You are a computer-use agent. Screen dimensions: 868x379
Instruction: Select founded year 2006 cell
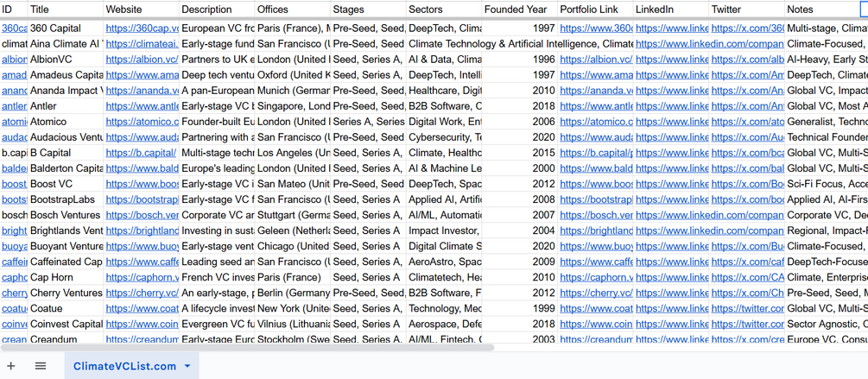[x=519, y=121]
